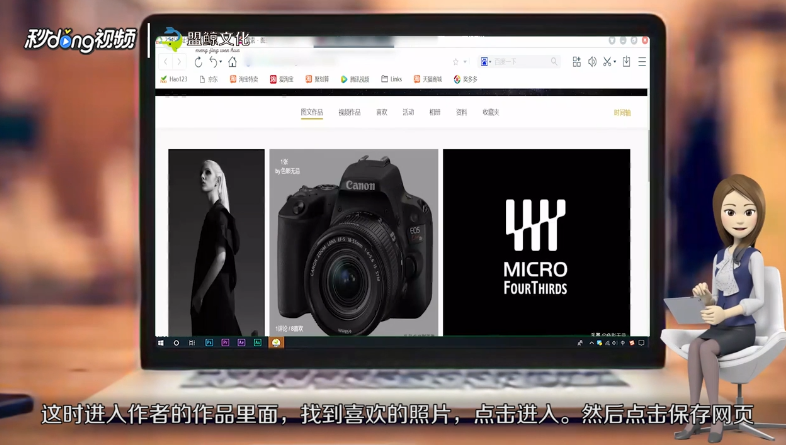Switch to the 资料 tab

(462, 112)
